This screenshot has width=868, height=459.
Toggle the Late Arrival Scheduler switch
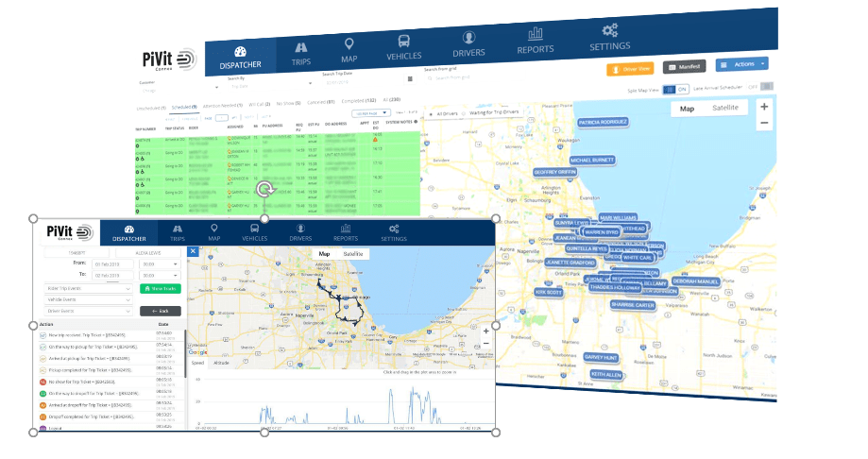pos(768,87)
